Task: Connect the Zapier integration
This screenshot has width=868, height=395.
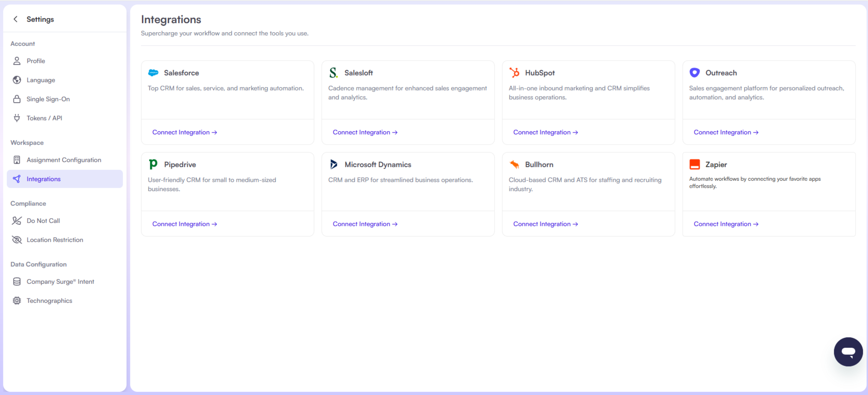Action: (x=726, y=224)
